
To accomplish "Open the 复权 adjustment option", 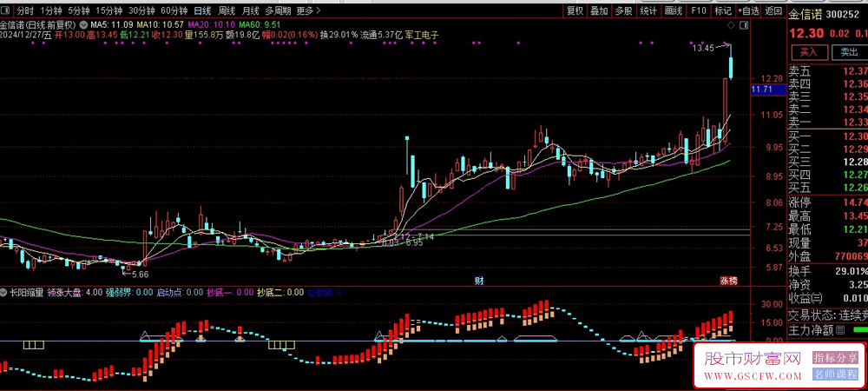I will coord(575,10).
